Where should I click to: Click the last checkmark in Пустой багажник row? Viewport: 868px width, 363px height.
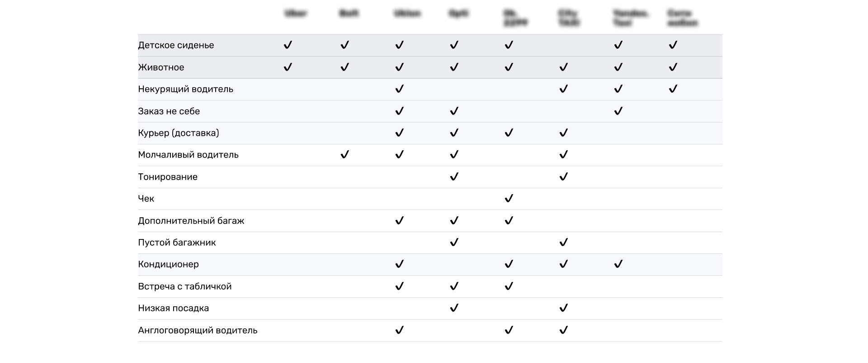pyautogui.click(x=563, y=242)
